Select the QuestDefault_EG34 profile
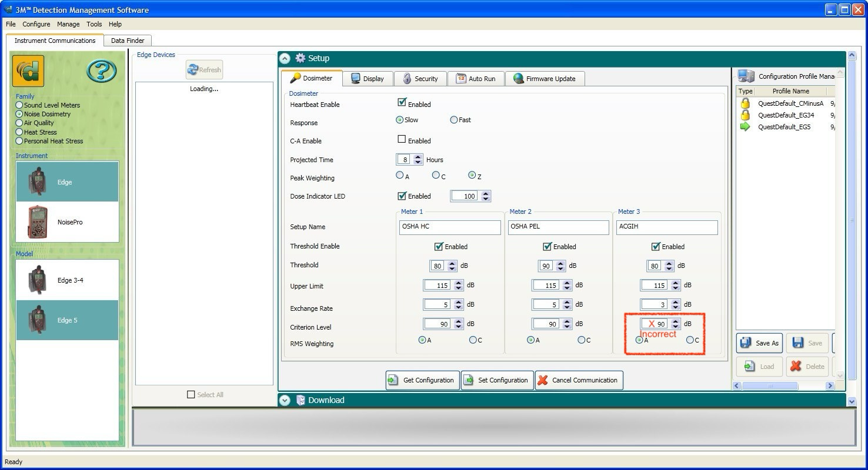868x470 pixels. click(x=786, y=115)
